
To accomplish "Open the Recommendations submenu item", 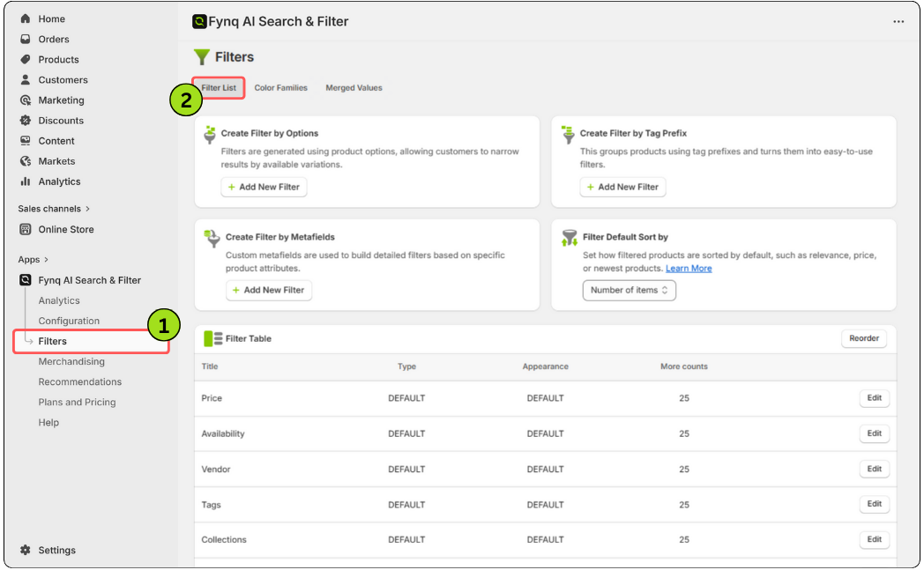I will click(79, 381).
